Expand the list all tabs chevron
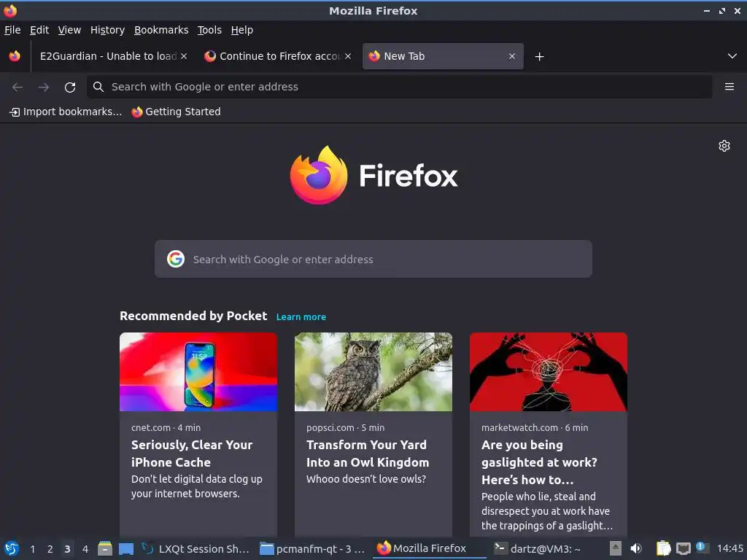This screenshot has width=747, height=560. tap(732, 56)
